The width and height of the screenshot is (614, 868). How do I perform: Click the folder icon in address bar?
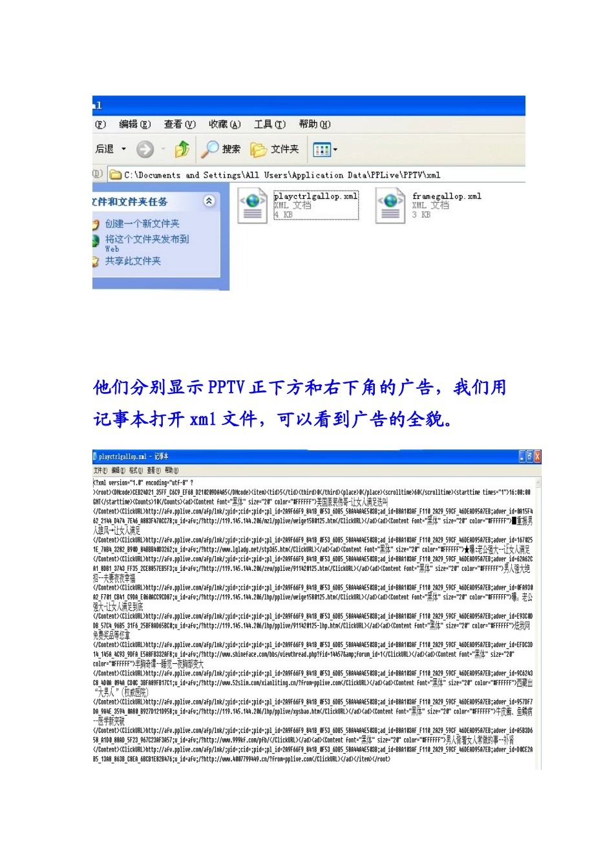click(x=116, y=174)
